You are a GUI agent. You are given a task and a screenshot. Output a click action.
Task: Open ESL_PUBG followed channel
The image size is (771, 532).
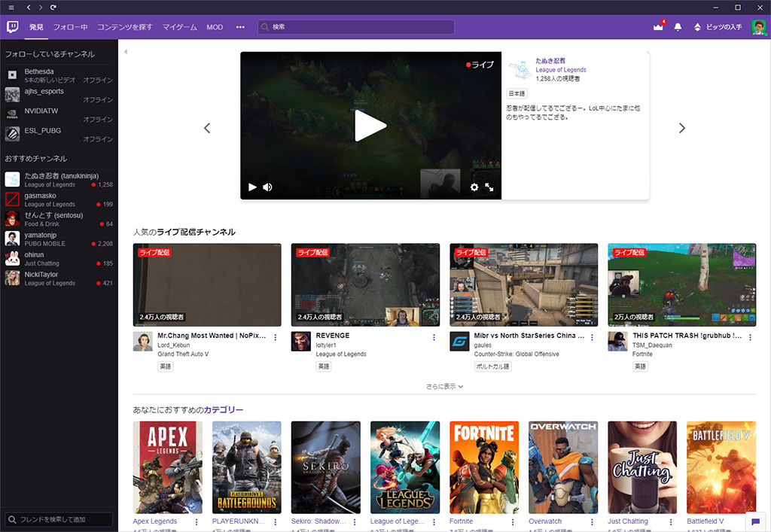[59, 134]
